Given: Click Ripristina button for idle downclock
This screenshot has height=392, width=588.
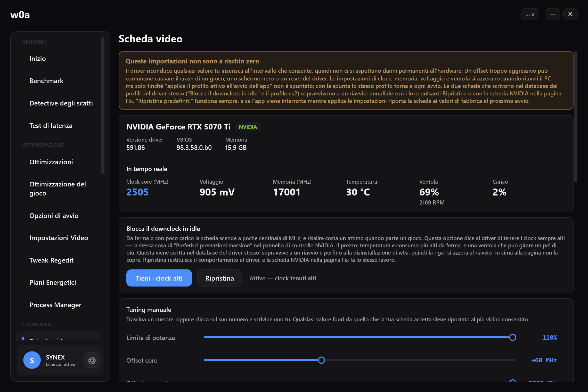Looking at the screenshot, I should coord(219,278).
